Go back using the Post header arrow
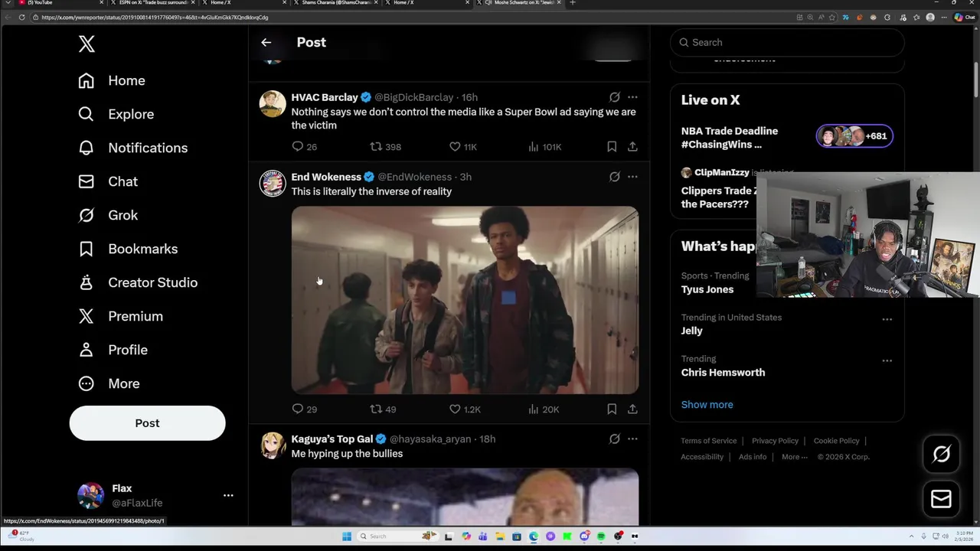980x551 pixels. coord(266,42)
